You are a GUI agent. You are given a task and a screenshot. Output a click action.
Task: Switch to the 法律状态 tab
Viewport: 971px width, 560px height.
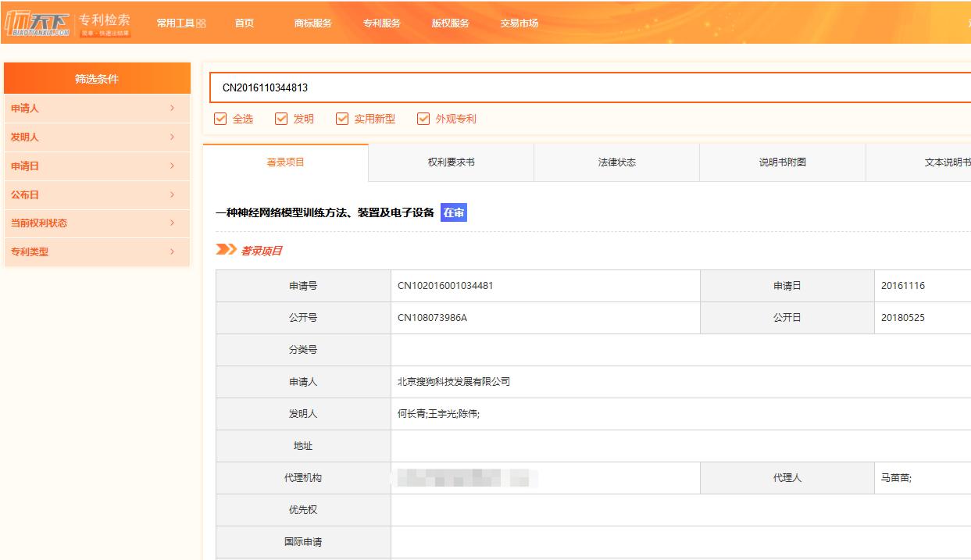[x=616, y=162]
